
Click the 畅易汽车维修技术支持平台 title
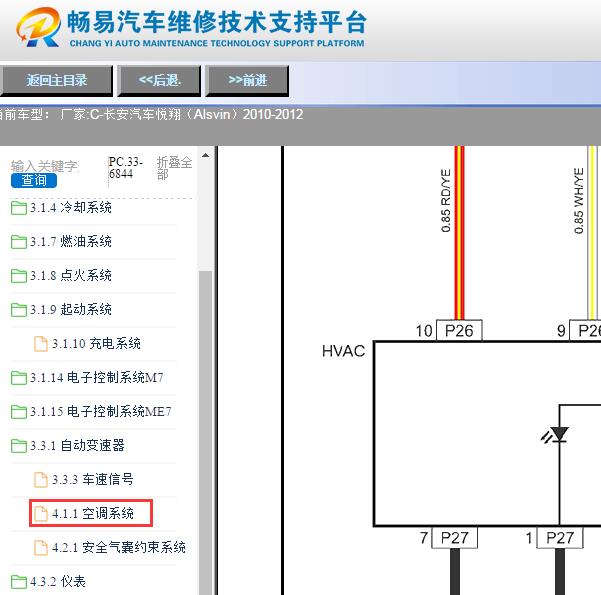point(217,22)
